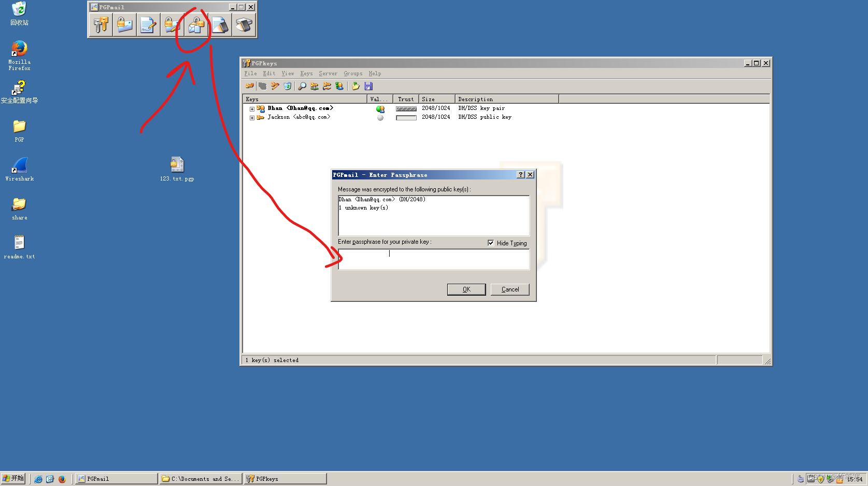This screenshot has width=868, height=486.
Task: Open the Groups menu in PGPkeys
Action: point(353,74)
